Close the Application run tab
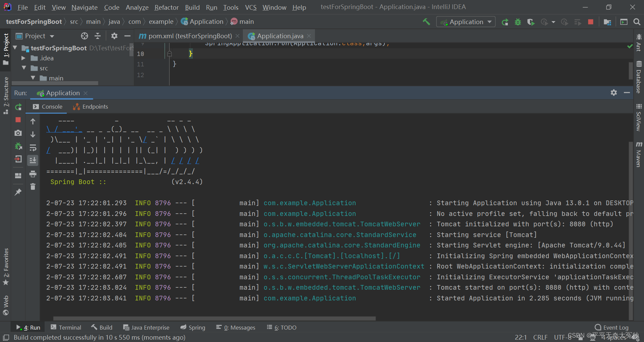The image size is (644, 342). coord(86,93)
